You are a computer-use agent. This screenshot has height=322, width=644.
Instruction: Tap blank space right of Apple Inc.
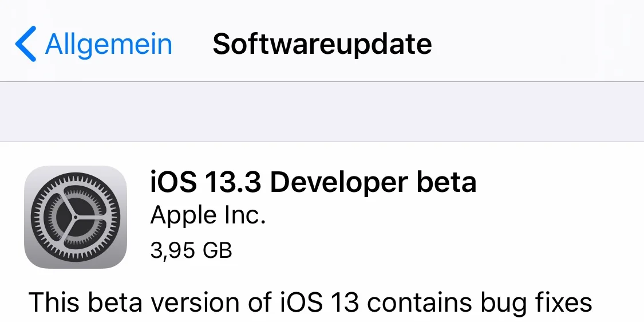pos(452,215)
